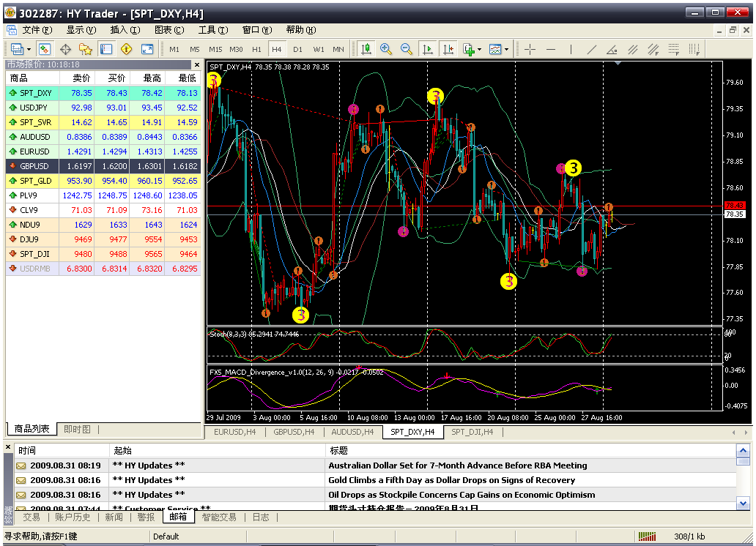
Task: Click the chart time scale axis
Action: [464, 418]
